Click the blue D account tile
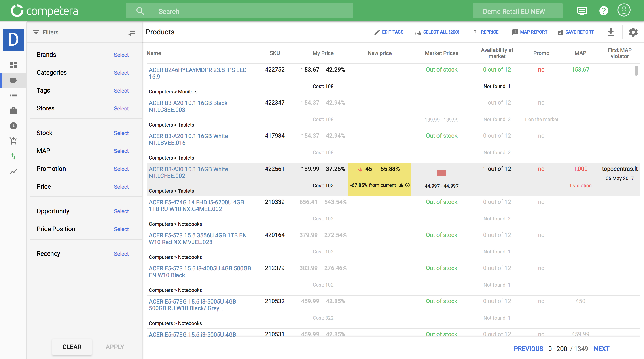644x359 pixels. coord(13,40)
